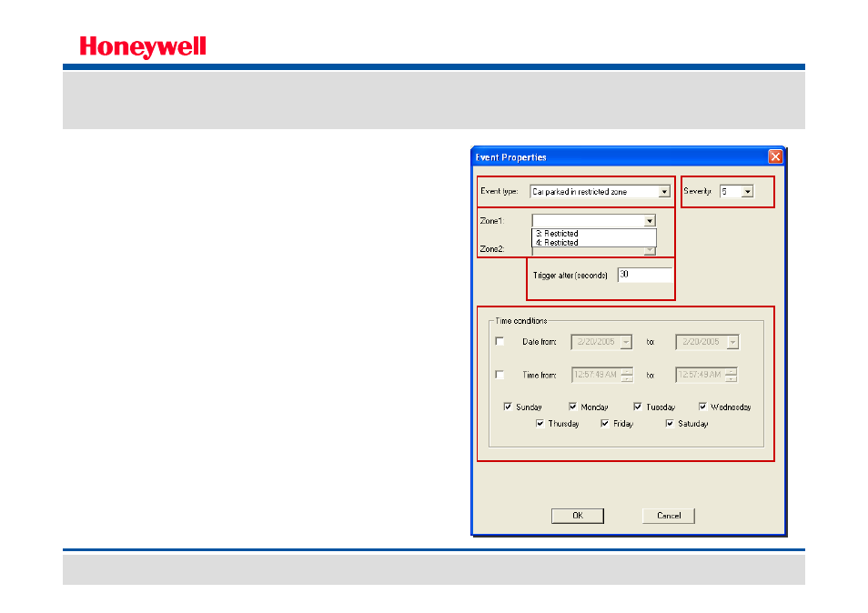Close the Event Properties dialog
The width and height of the screenshot is (868, 613).
coord(775,157)
